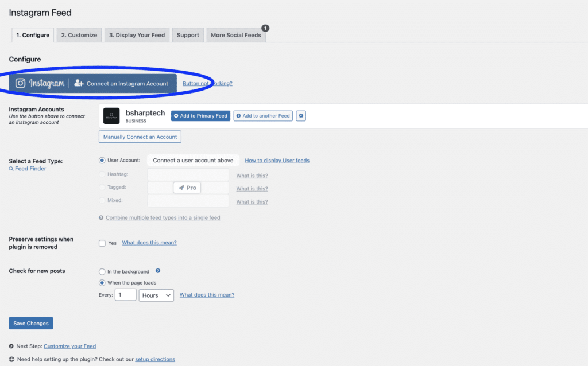Screen dimensions: 588x366
Task: Open the setup directions link
Action: pos(155,359)
